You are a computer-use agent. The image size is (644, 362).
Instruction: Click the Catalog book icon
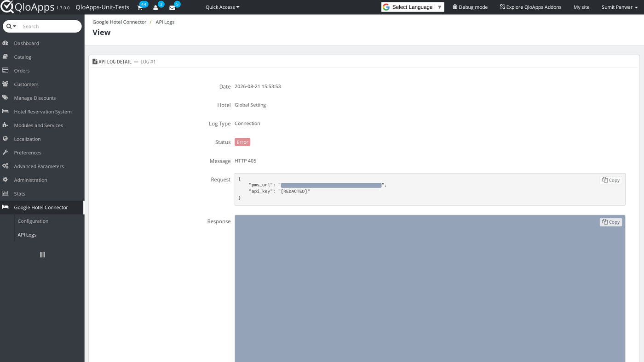[x=6, y=57]
